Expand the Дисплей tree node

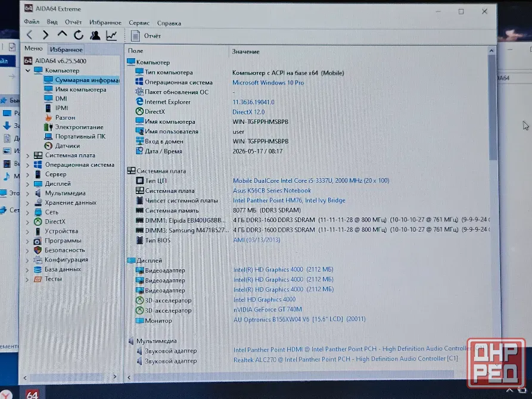[x=28, y=184]
